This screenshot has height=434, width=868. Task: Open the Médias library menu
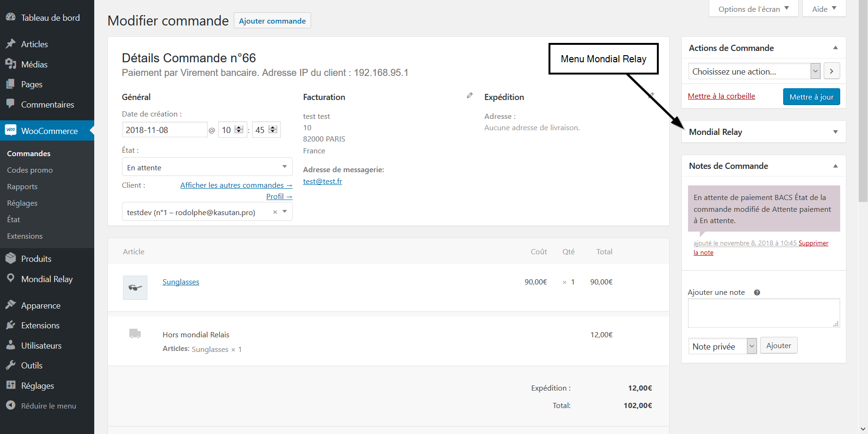point(34,65)
